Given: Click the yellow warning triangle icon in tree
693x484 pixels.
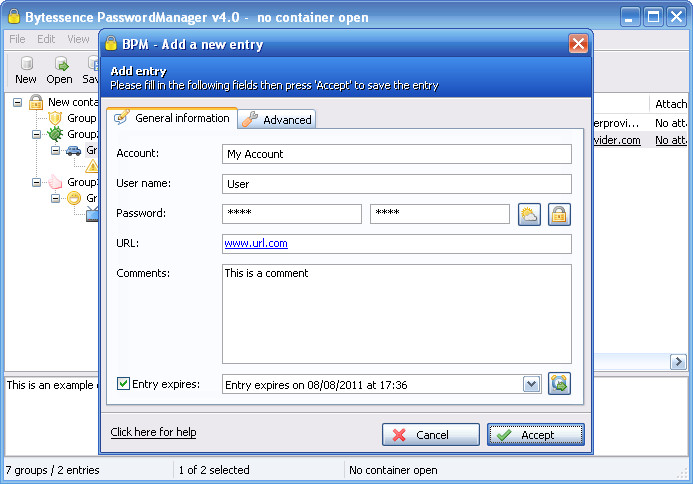Looking at the screenshot, I should pyautogui.click(x=92, y=166).
